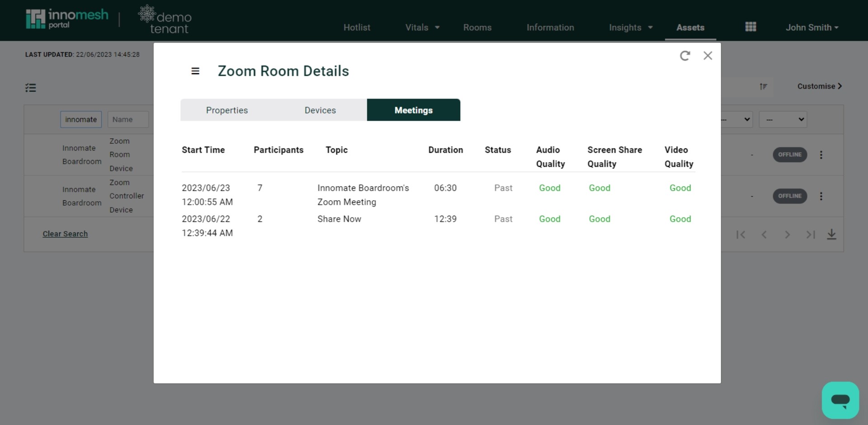
Task: Switch to the Properties tab
Action: tap(227, 110)
